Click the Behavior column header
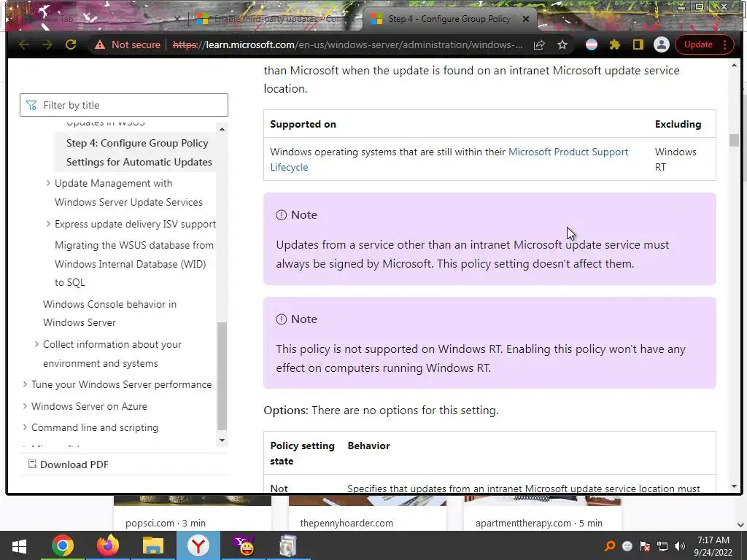This screenshot has height=560, width=747. pyautogui.click(x=368, y=446)
